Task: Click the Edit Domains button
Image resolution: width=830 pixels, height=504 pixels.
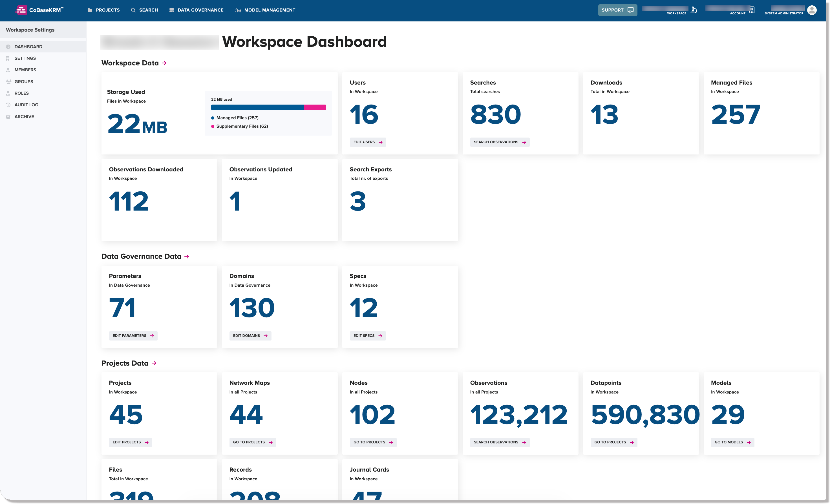Action: (250, 335)
